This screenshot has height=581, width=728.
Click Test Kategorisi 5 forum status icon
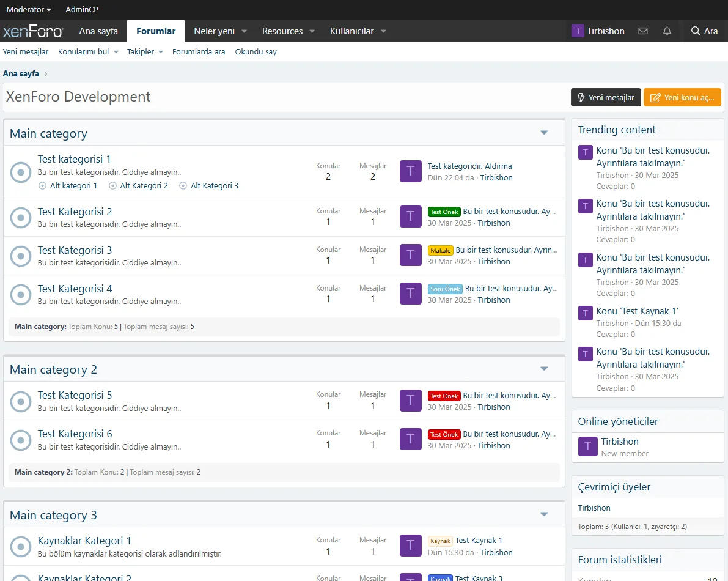(21, 401)
